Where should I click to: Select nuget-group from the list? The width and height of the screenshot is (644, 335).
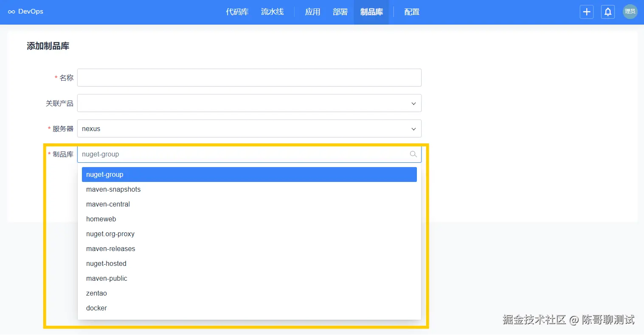[249, 175]
